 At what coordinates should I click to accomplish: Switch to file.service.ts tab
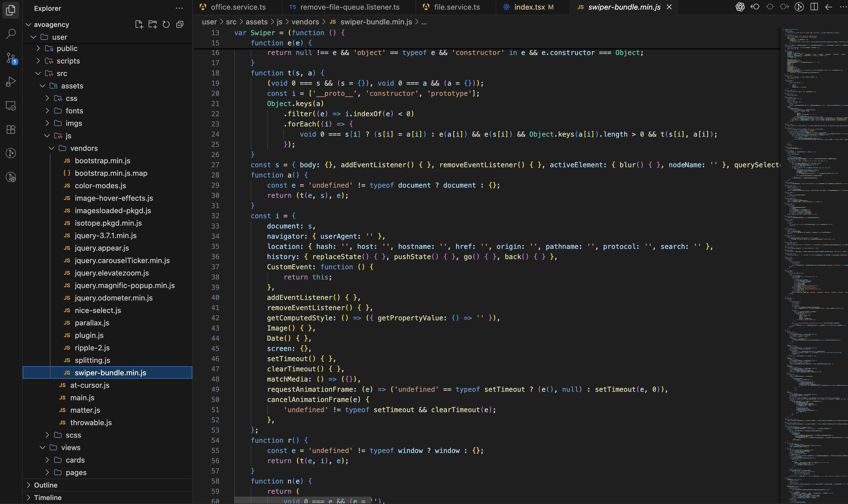(x=455, y=7)
